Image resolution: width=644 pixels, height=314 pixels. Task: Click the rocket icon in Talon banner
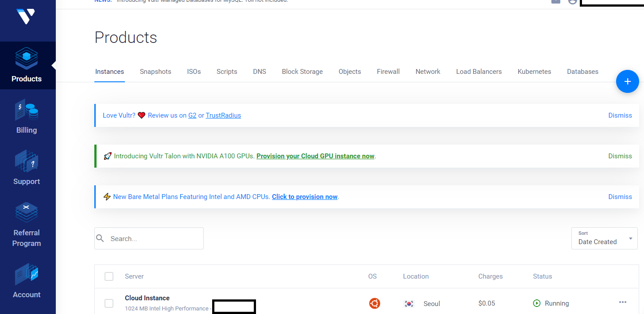(x=107, y=156)
